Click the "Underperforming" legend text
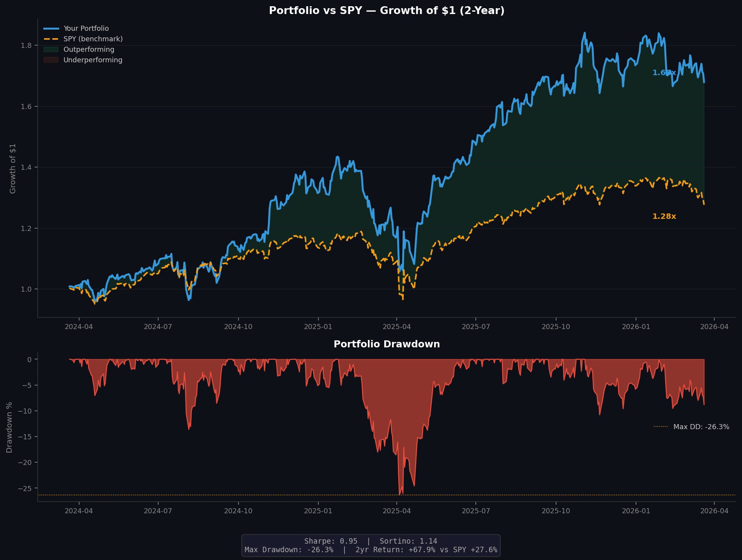Screen dimensions: 742x560 click(x=93, y=60)
